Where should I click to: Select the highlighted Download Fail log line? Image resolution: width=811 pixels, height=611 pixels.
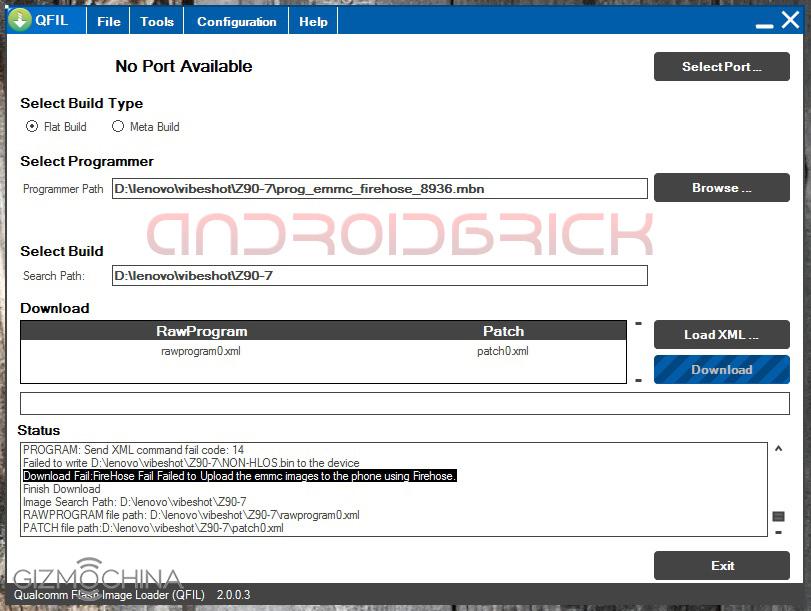[239, 476]
